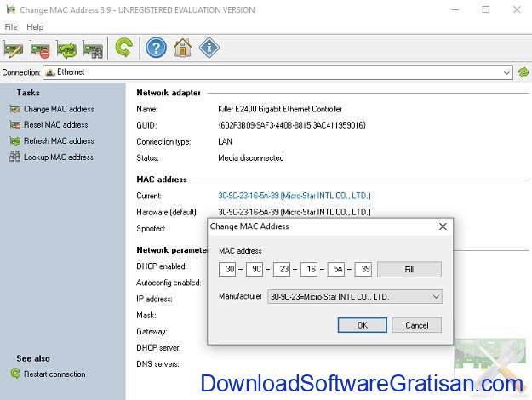Viewport: 532px width, 400px height.
Task: Click current MAC address blue link
Action: pos(295,196)
